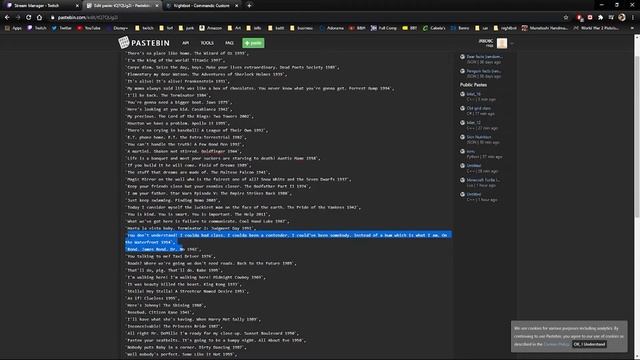640x360 pixels.
Task: Click the 'Just keep swimming. Finding Nemo' line
Action: [173, 200]
